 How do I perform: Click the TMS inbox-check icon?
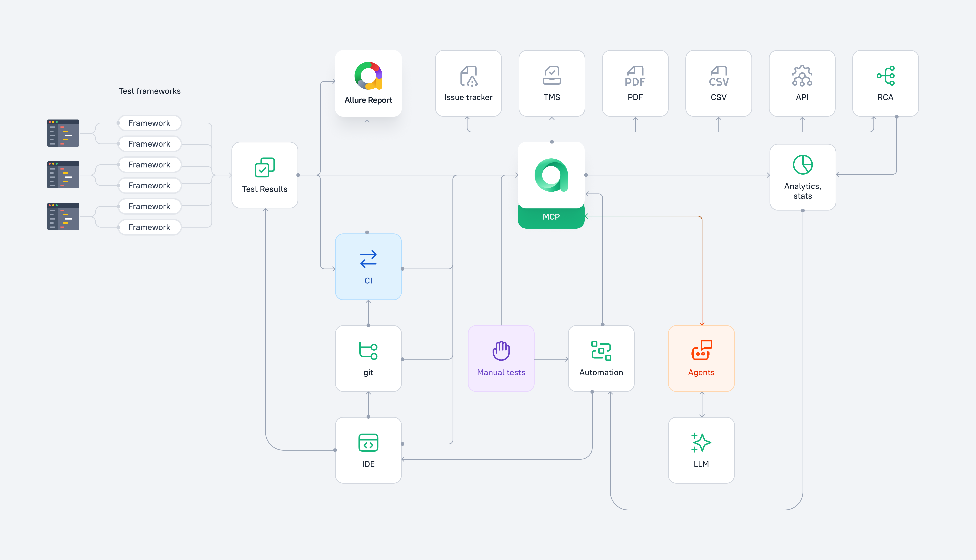click(552, 75)
